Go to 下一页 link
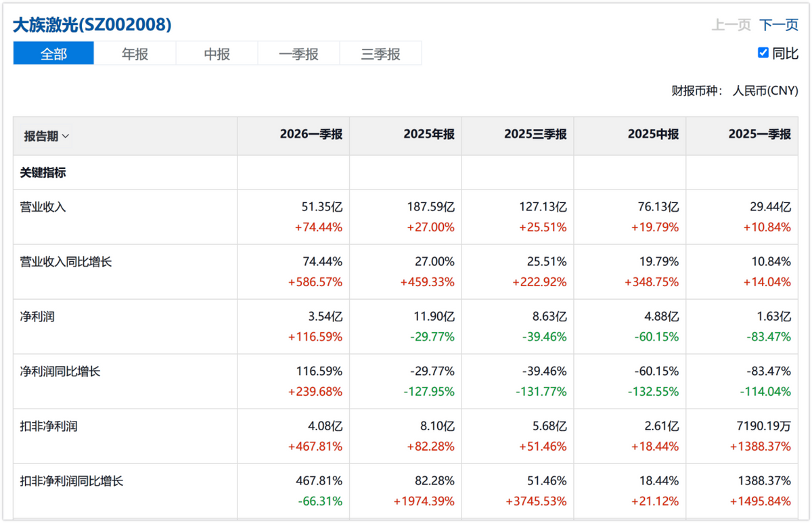 [x=779, y=25]
